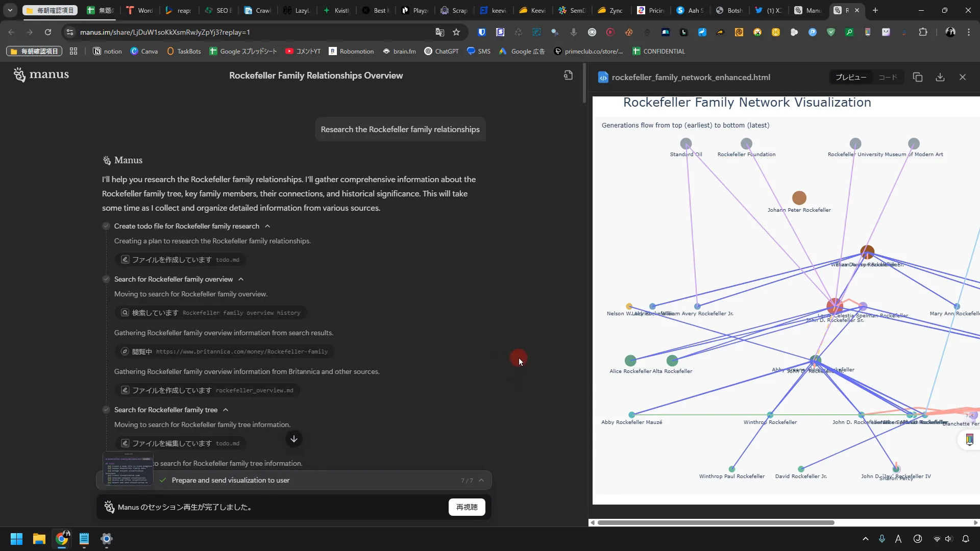Open the todo.md file creation chip
This screenshot has width=980, height=551.
[180, 260]
